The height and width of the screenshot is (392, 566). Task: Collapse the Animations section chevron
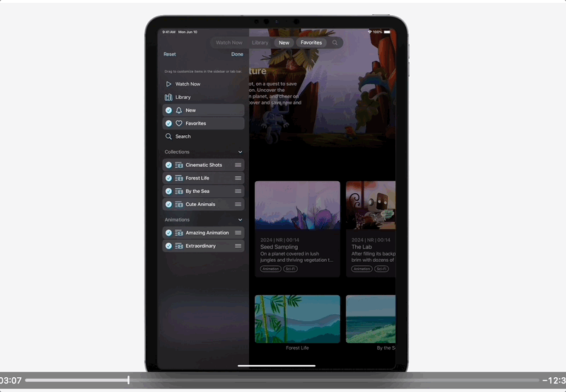(240, 220)
